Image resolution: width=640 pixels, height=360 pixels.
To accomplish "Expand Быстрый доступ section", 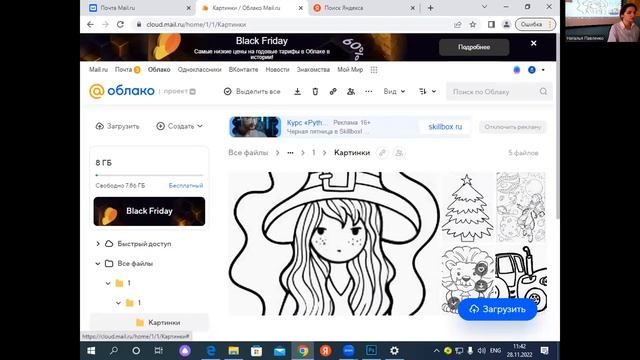I will (98, 244).
